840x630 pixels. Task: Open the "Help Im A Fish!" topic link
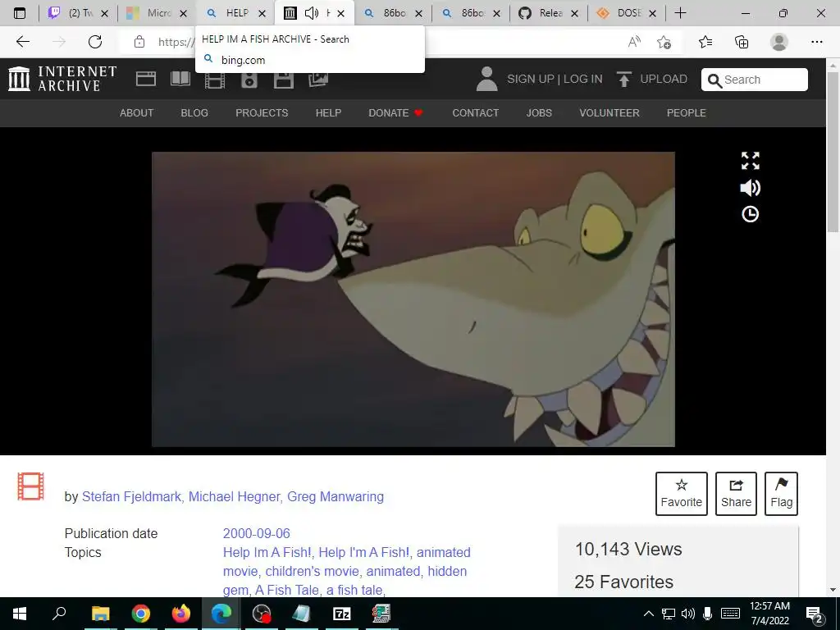(267, 552)
